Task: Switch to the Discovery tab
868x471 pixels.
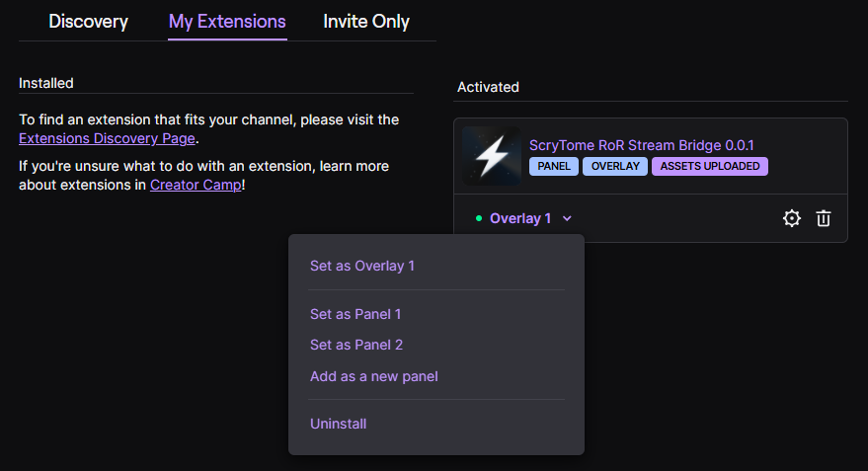Action: pyautogui.click(x=88, y=22)
